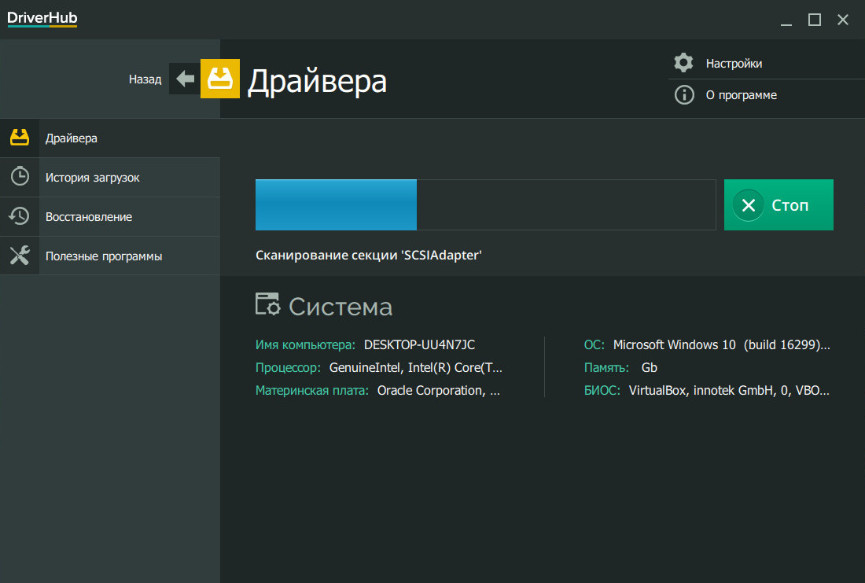Click the X icon inside Стоп button

coord(748,205)
